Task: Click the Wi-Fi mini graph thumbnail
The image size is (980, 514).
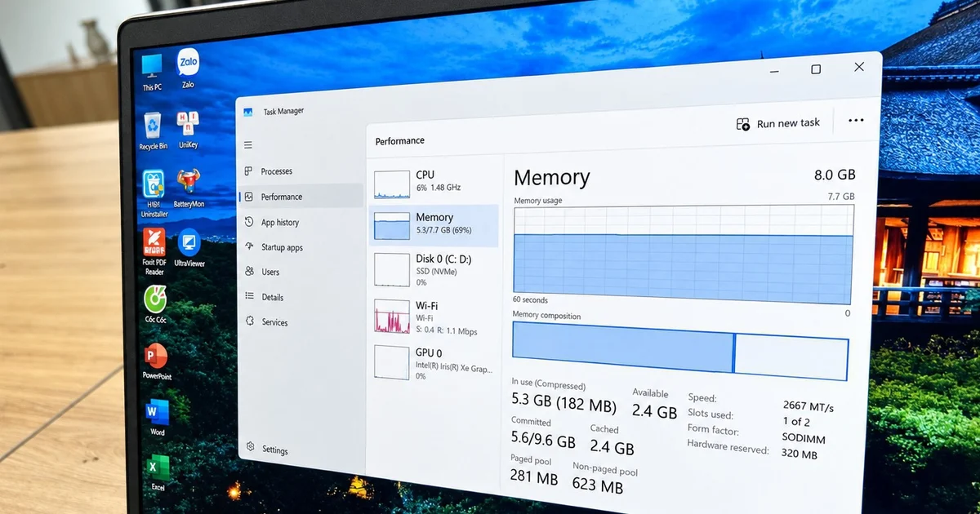Action: (392, 317)
